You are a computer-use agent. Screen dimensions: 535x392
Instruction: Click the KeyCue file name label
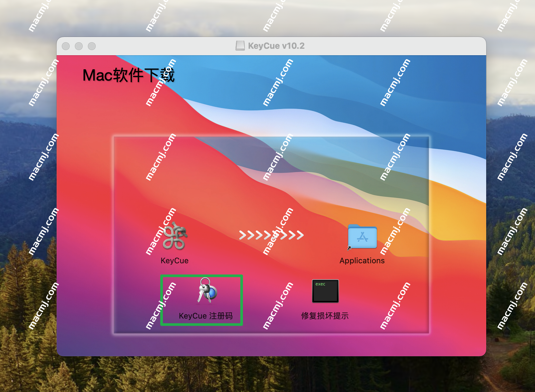click(174, 261)
